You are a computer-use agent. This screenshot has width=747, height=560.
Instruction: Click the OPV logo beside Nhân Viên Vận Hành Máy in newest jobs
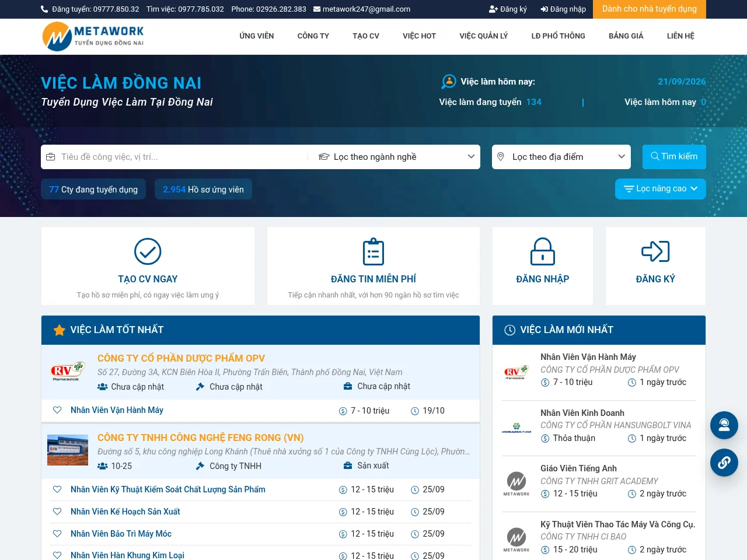516,371
